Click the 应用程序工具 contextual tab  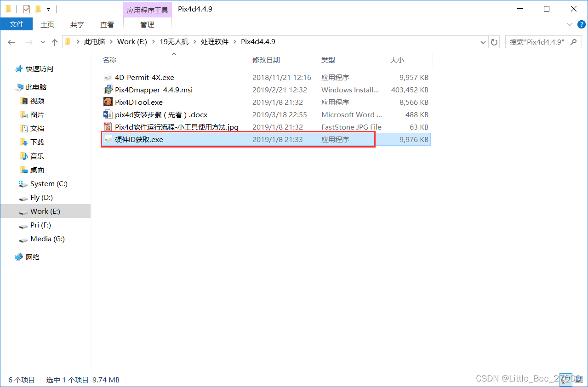point(148,10)
